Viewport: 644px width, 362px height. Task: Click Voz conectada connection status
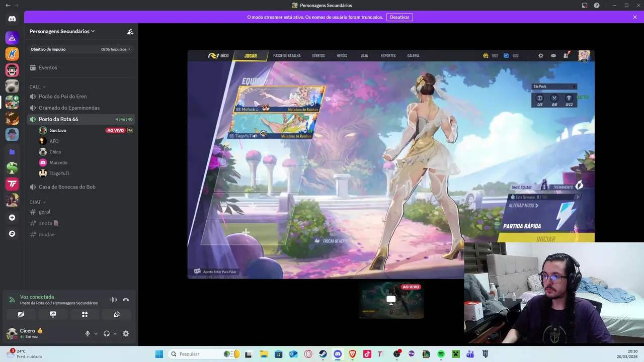tap(37, 297)
